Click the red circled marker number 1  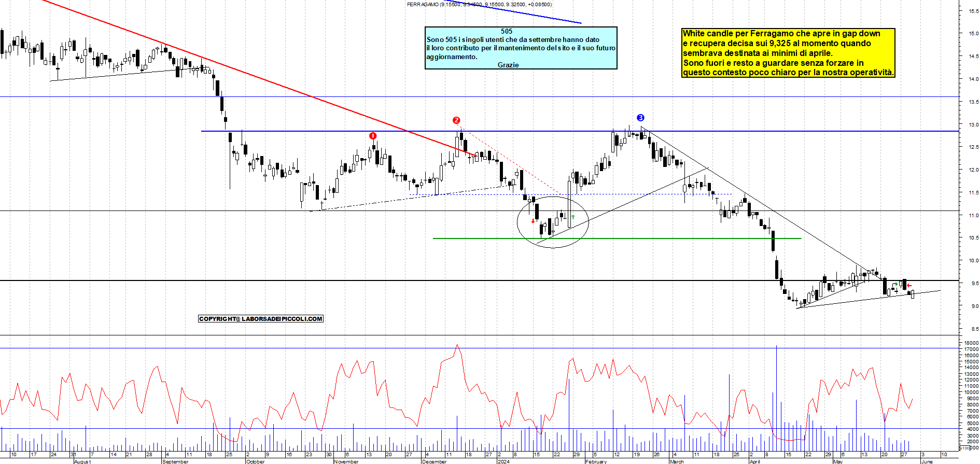point(373,136)
